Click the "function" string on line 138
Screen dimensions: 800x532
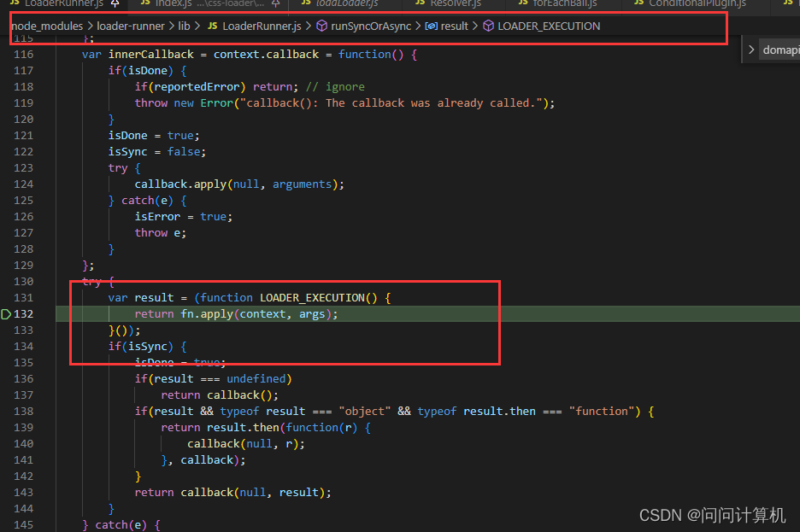602,412
